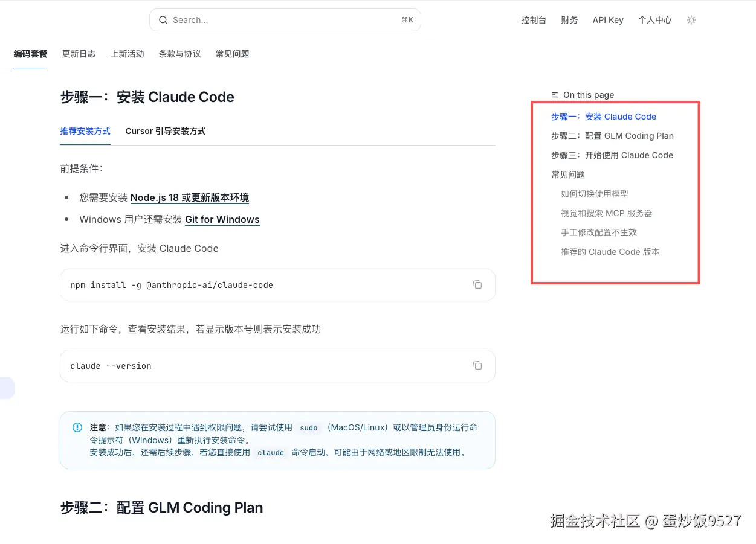The width and height of the screenshot is (756, 544).
Task: Open the Git for Windows link
Action: click(222, 219)
